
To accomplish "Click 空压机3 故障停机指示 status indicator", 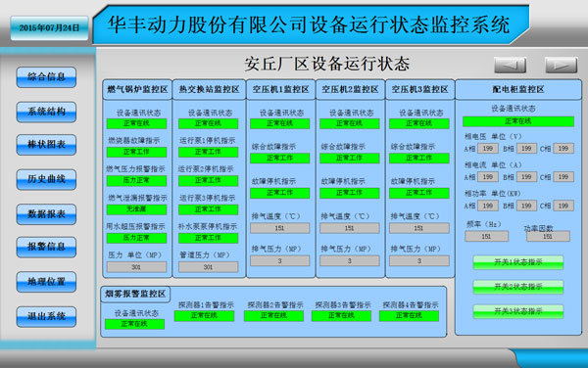I will pyautogui.click(x=419, y=193).
